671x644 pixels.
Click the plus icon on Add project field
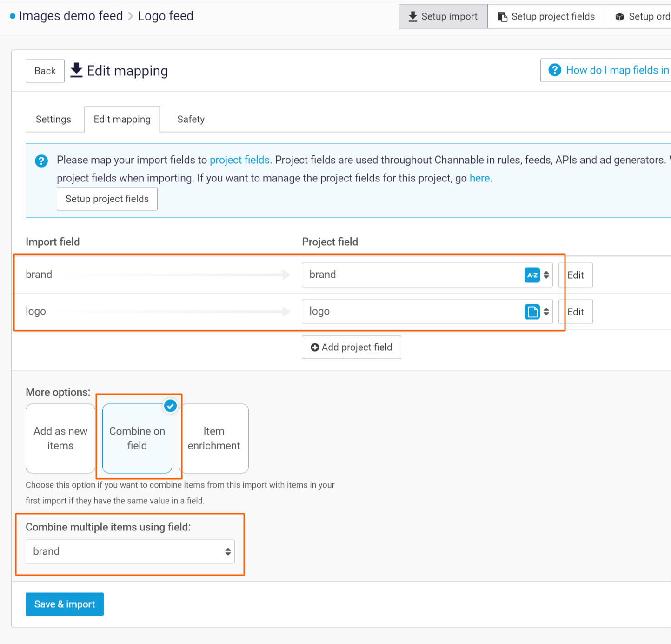coord(315,347)
